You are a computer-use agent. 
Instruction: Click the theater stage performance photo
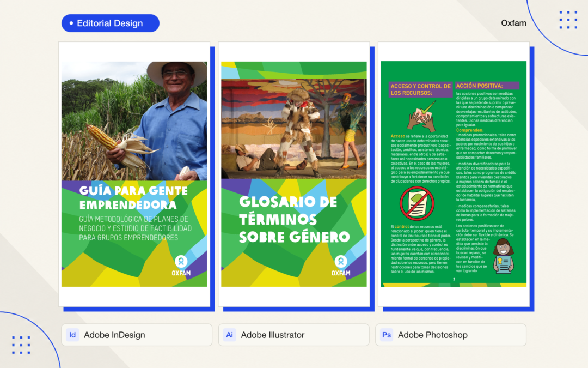coord(294,129)
